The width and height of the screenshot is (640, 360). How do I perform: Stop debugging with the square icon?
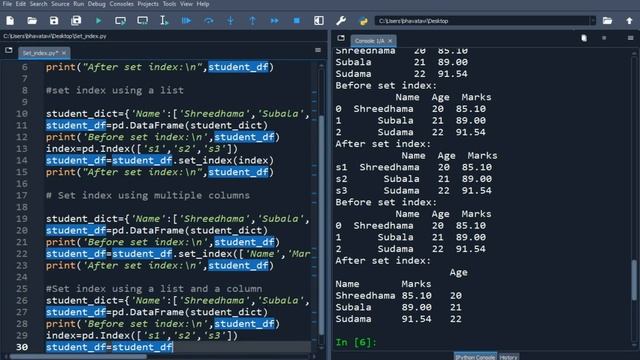297,21
